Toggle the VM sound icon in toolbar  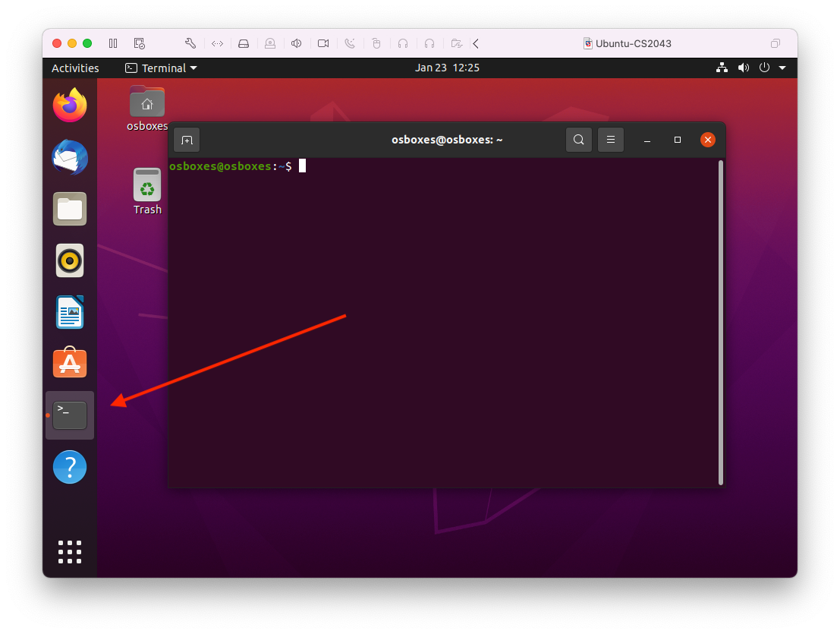tap(297, 43)
